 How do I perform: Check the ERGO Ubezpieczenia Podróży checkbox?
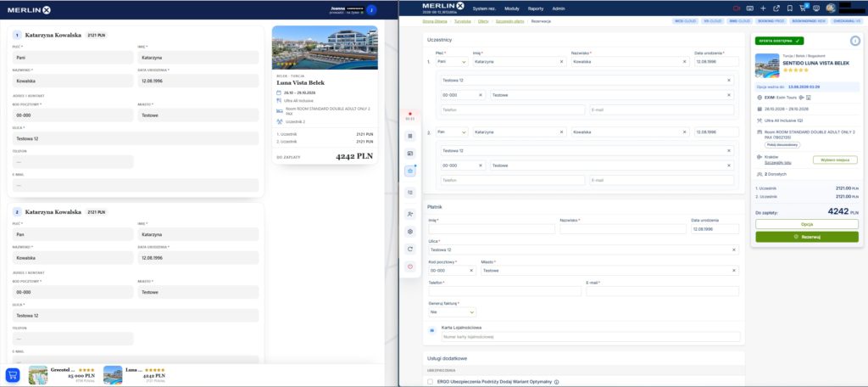coord(431,381)
